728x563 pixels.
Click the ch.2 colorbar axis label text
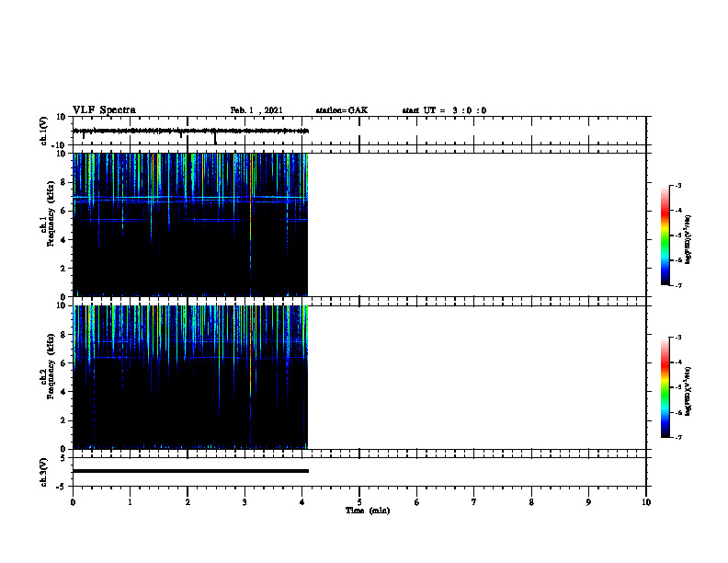[x=688, y=392]
